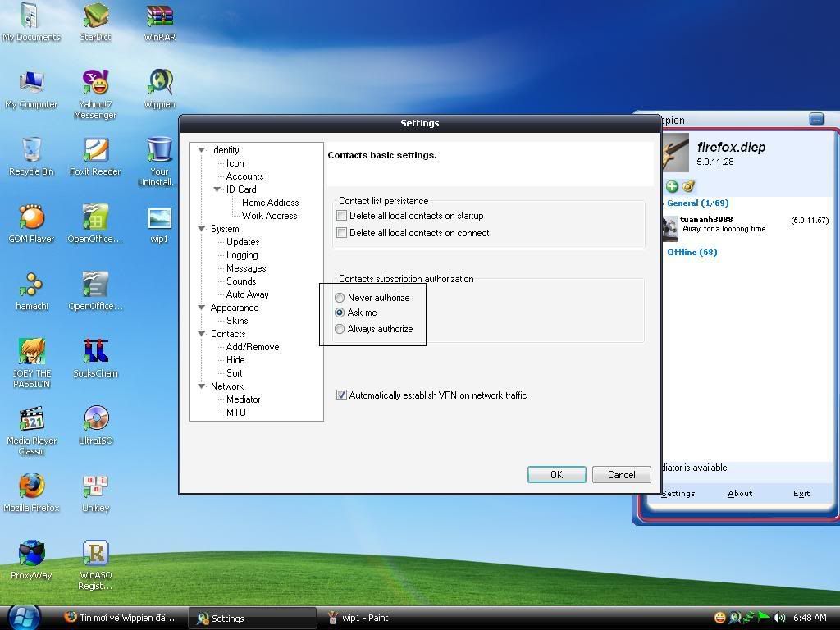Open the Mediator settings page
The image size is (840, 630).
click(243, 399)
